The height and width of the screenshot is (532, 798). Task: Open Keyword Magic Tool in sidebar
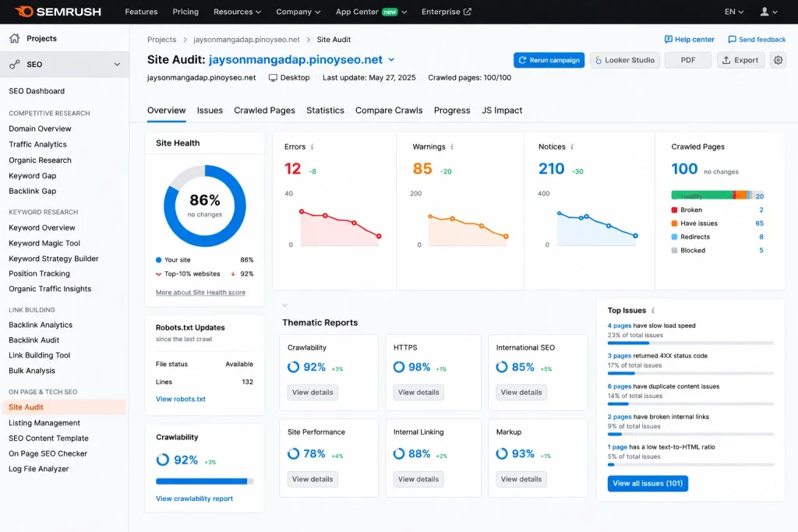[x=44, y=243]
